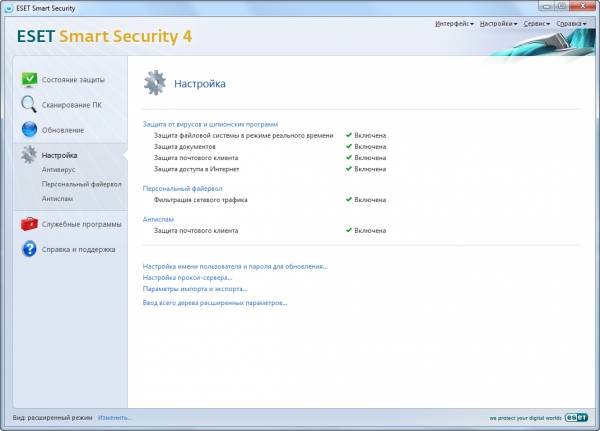Toggle Включена status for real-time file system protection
600x431 pixels.
pos(370,135)
